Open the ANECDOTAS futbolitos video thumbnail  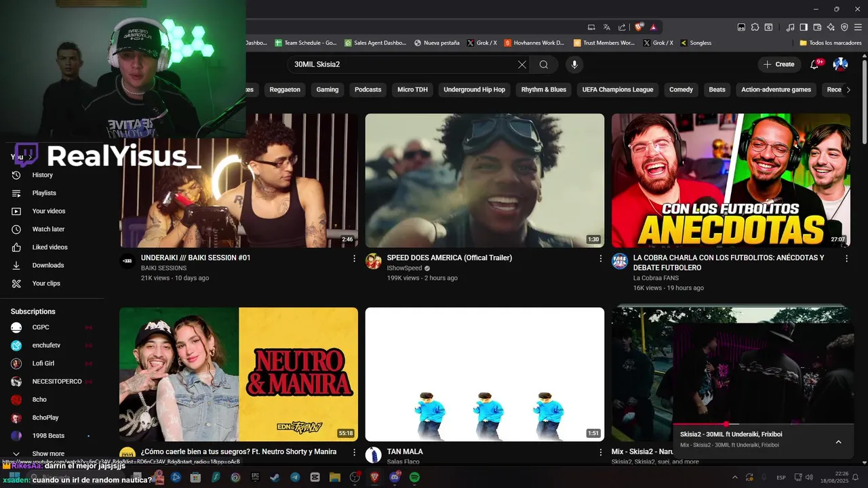(x=731, y=180)
